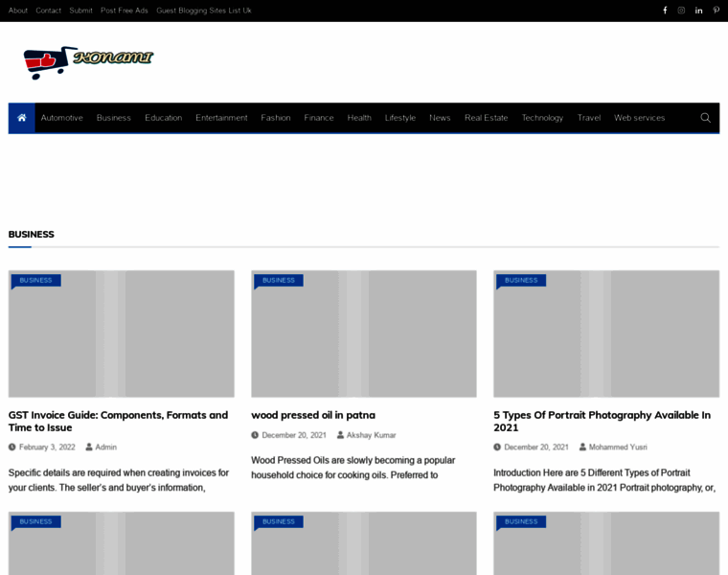Viewport: 728px width, 575px height.
Task: Open the Contact link
Action: pos(48,11)
